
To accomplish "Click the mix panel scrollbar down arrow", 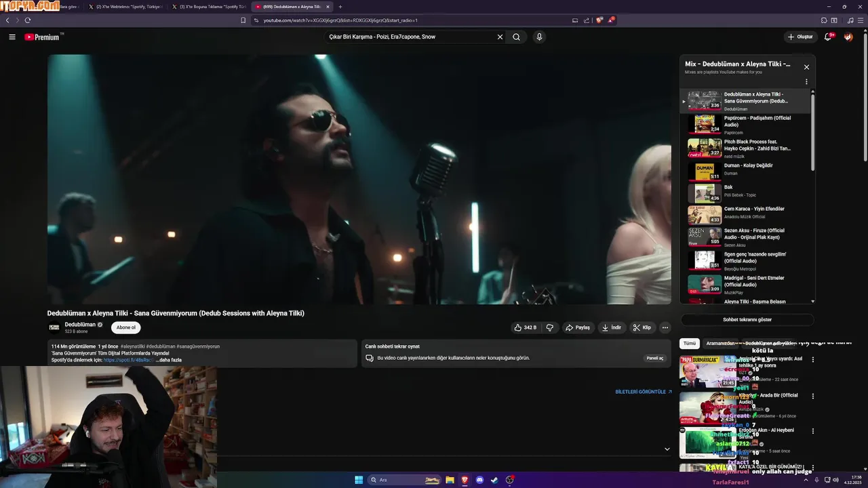I will 812,301.
